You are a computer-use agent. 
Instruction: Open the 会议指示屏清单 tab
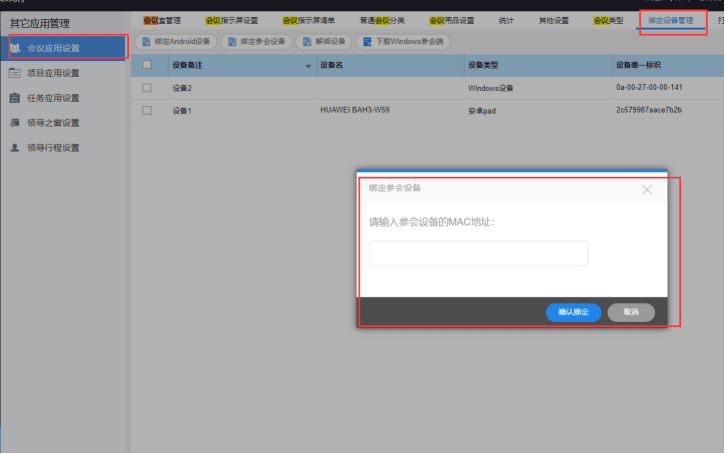point(308,20)
